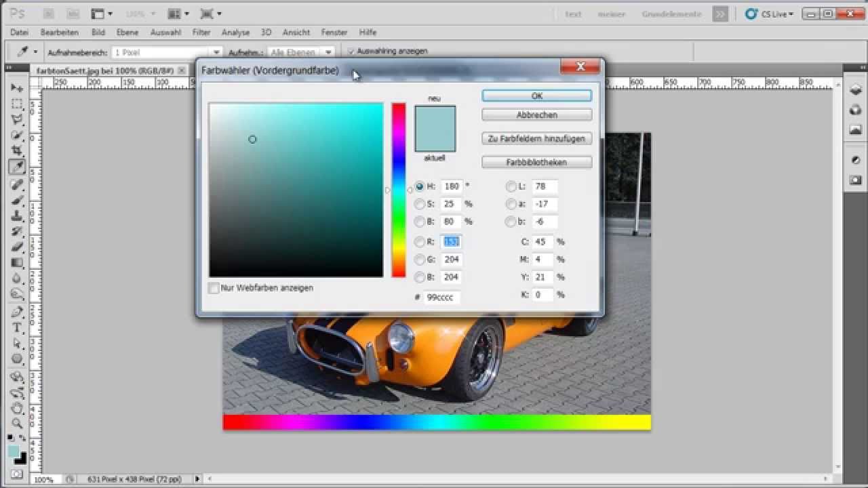Select the Eraser tool

point(17,247)
